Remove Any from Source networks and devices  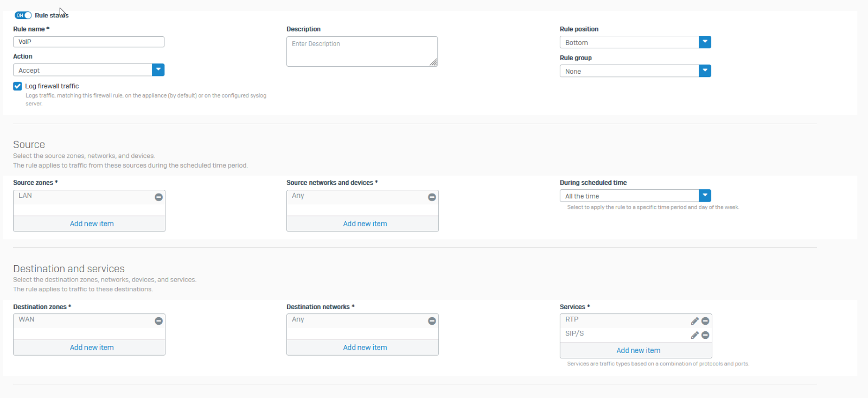432,197
